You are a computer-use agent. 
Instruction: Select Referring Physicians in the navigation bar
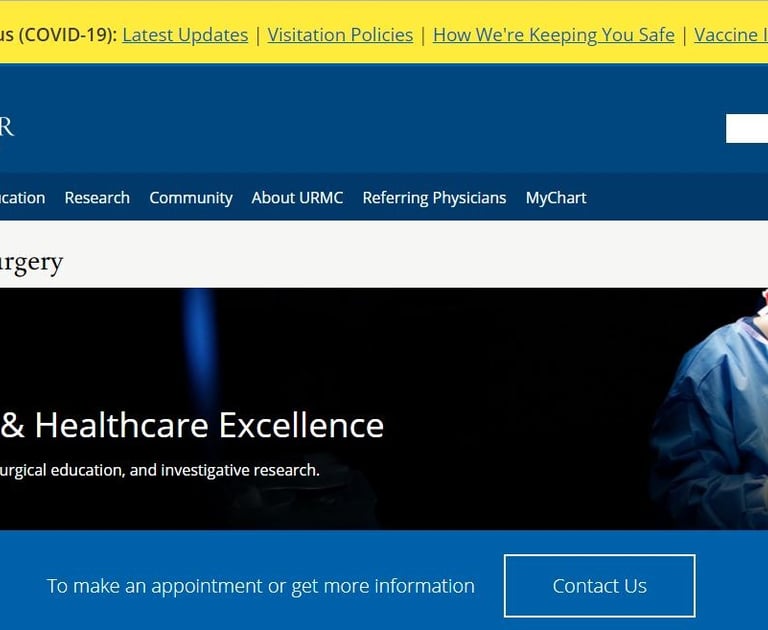pos(434,198)
